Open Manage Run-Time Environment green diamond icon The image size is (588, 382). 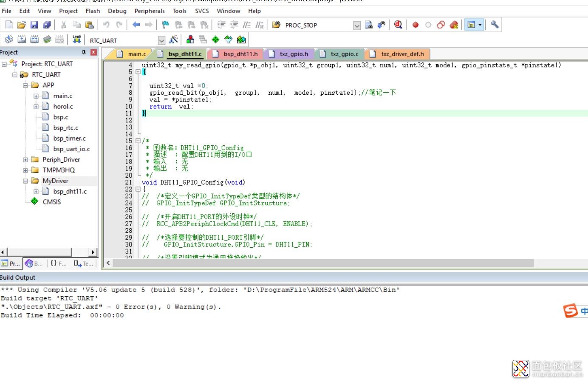pyautogui.click(x=216, y=40)
